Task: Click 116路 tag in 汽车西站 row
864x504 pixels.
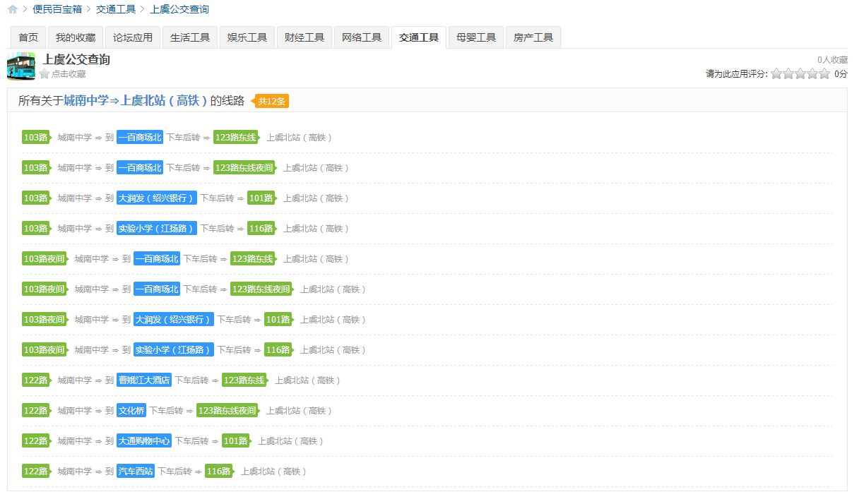Action: click(219, 472)
